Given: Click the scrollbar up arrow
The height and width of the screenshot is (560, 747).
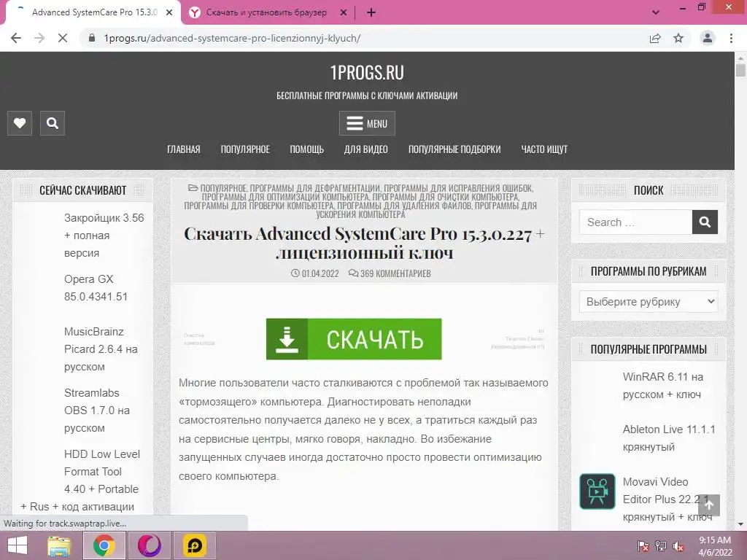Looking at the screenshot, I should [x=740, y=58].
